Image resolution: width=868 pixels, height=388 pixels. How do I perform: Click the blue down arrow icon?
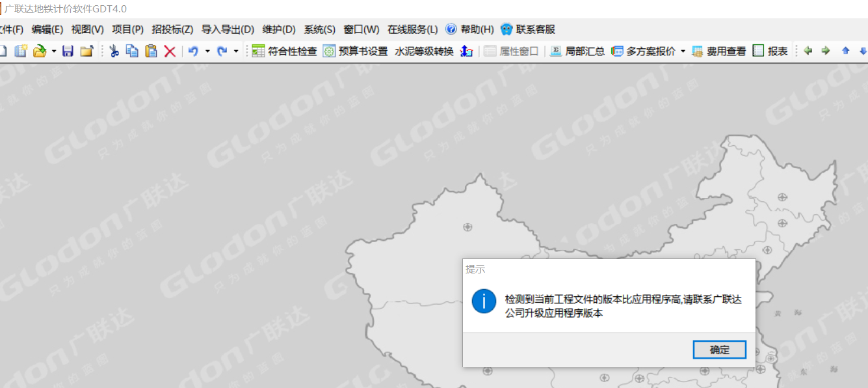click(863, 50)
